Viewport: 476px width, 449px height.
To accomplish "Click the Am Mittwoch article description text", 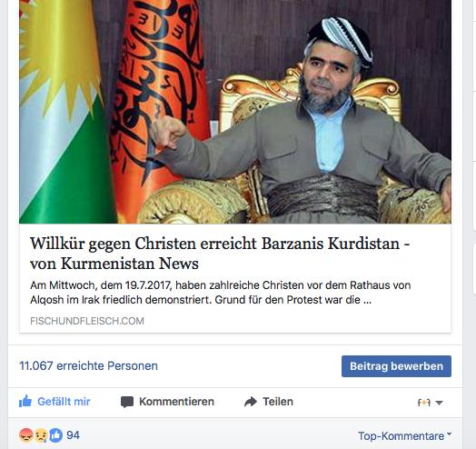I will [221, 293].
